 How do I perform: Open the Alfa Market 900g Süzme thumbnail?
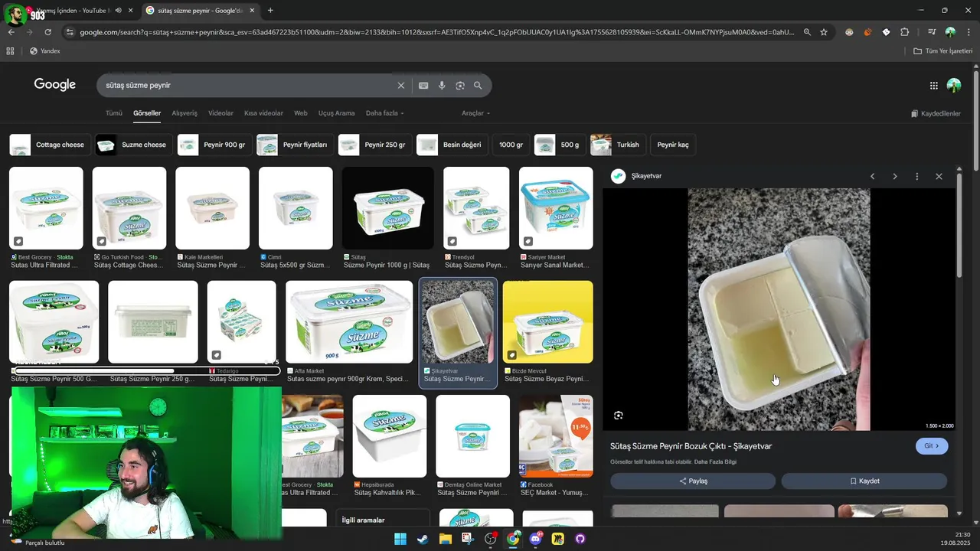click(x=349, y=321)
